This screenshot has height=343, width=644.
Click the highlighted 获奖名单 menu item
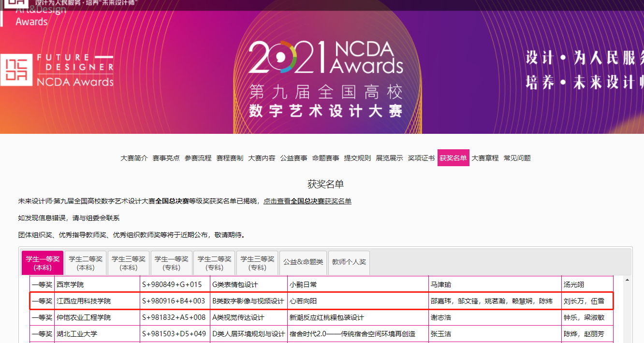tap(453, 158)
